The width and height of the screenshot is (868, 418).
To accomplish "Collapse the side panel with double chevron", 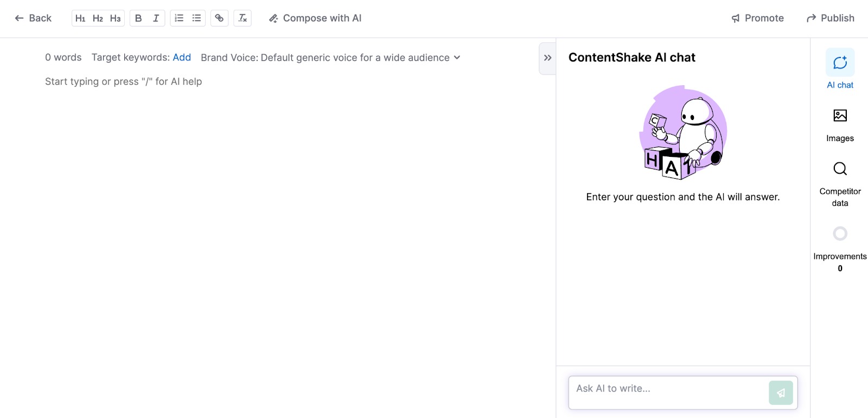I will pos(547,58).
